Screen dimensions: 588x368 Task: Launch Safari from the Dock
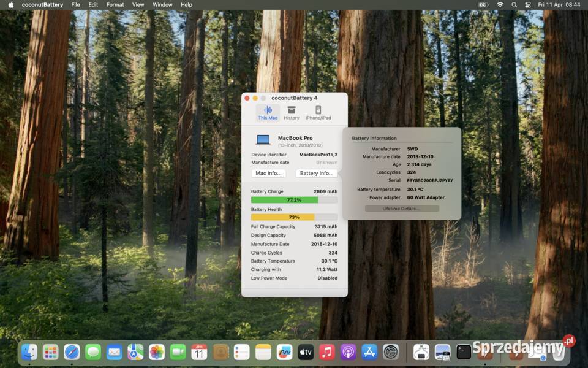point(72,352)
